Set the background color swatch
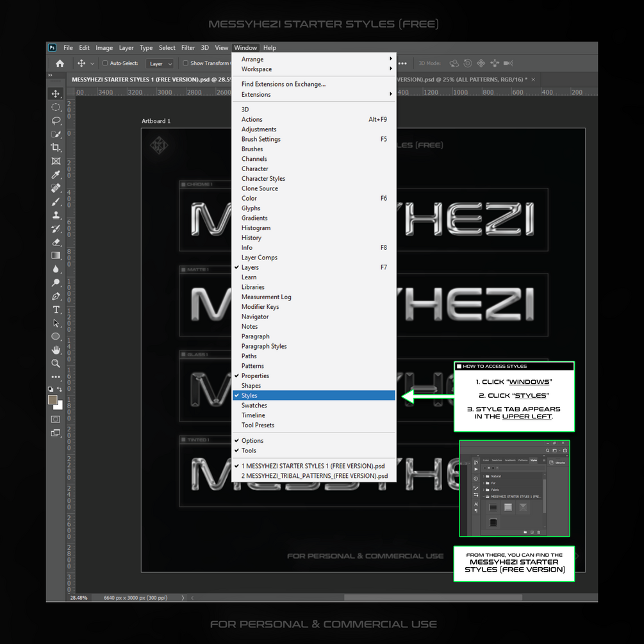644x644 pixels. [x=60, y=406]
